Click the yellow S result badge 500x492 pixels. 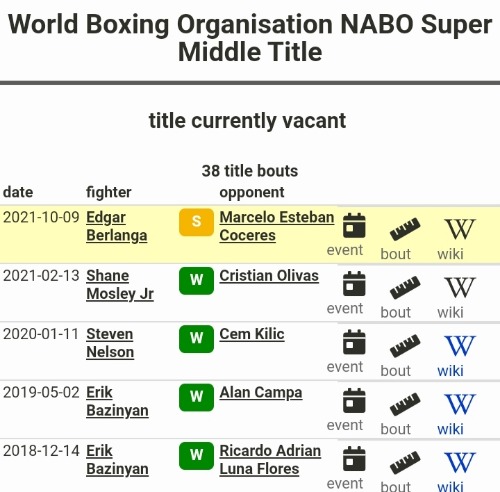pyautogui.click(x=196, y=222)
